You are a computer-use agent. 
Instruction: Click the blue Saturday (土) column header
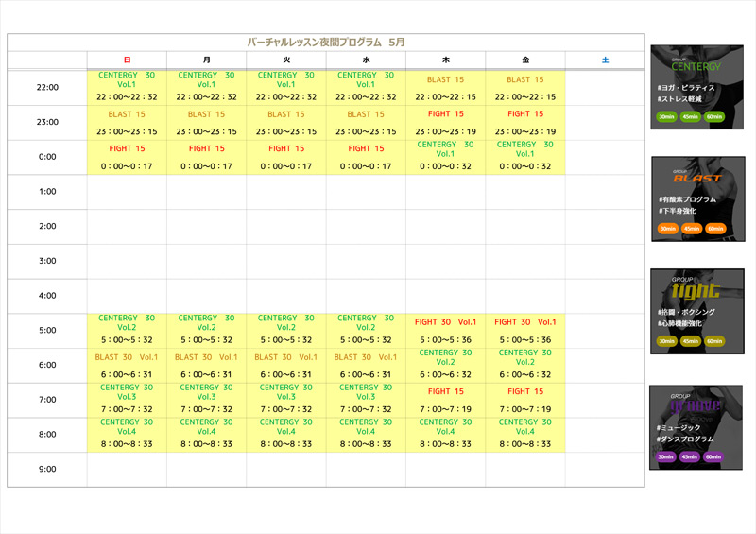[605, 60]
